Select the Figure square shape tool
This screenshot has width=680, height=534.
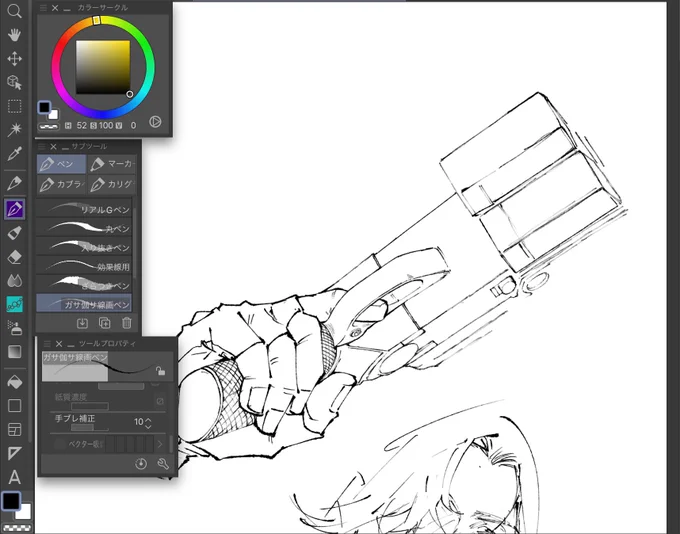click(14, 406)
